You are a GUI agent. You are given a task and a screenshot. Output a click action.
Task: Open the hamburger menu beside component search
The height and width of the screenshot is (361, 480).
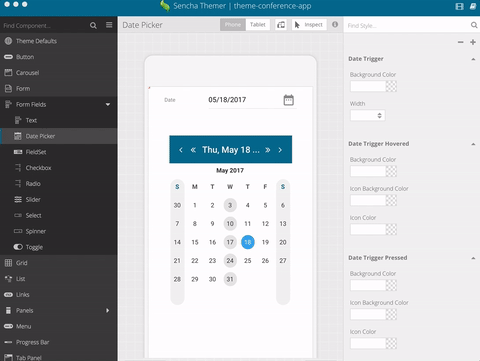tap(109, 25)
